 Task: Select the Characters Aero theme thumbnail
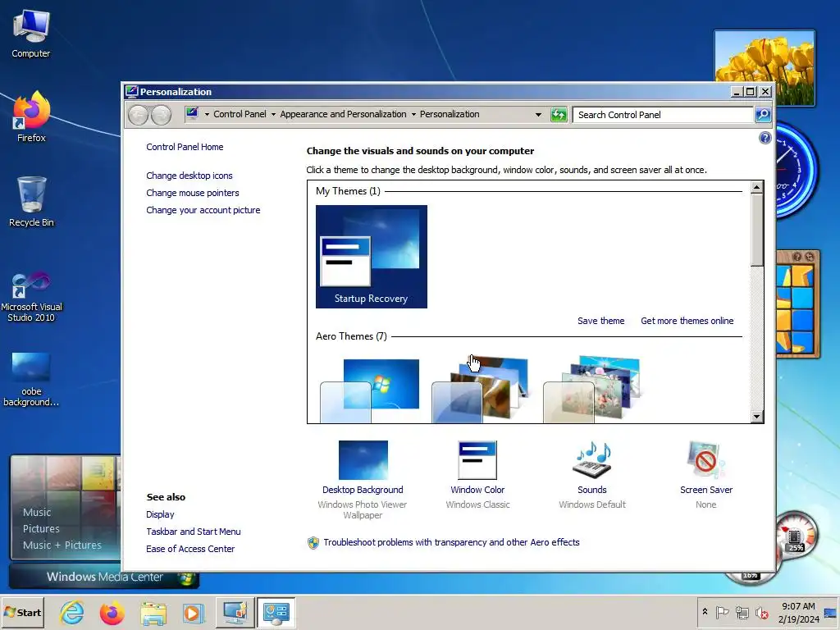pyautogui.click(x=592, y=390)
